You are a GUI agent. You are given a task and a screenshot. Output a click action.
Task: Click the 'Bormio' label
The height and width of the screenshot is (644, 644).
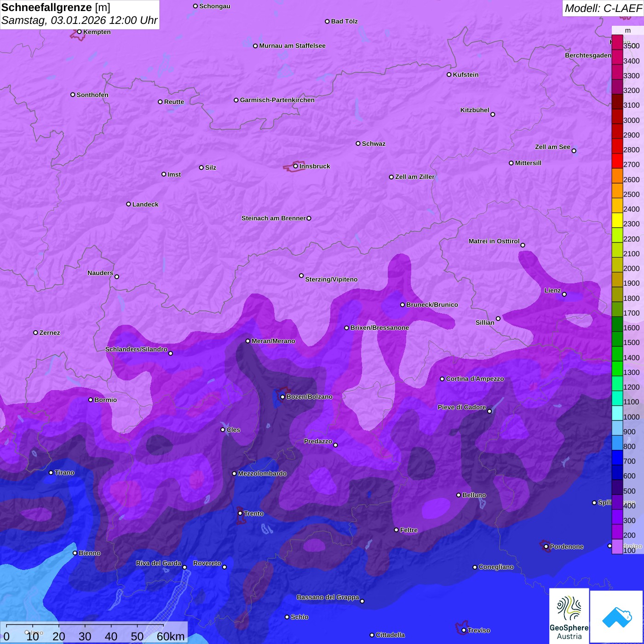click(105, 400)
